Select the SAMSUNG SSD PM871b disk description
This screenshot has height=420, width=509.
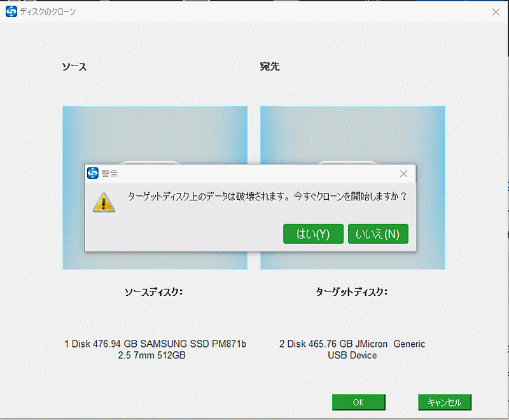[x=155, y=349]
